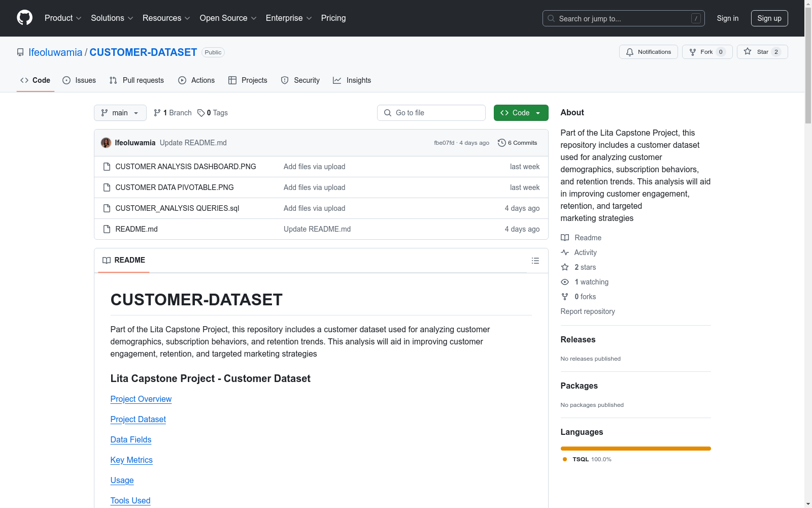
Task: Open CUSTOMER_ANALYSIS QUERIES.sql file
Action: (177, 208)
